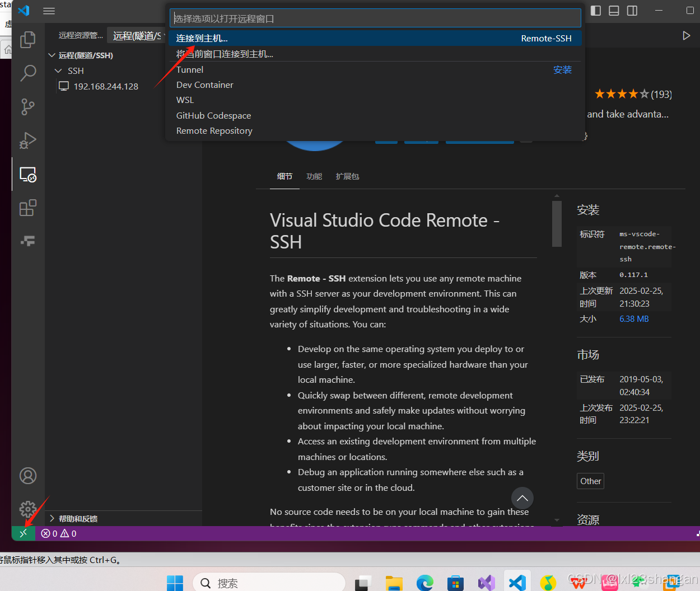Open the Run and Debug view
This screenshot has width=700, height=591.
28,140
